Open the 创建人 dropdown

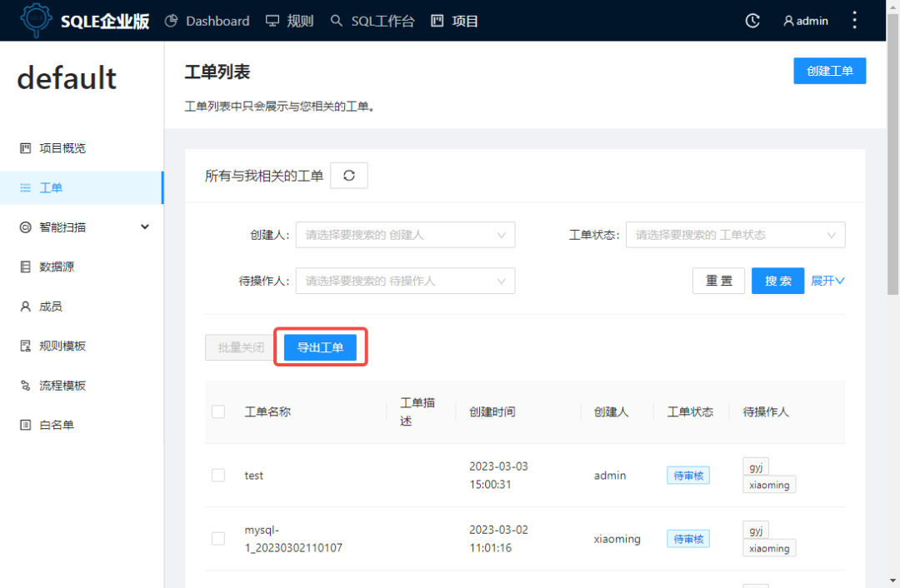(405, 235)
